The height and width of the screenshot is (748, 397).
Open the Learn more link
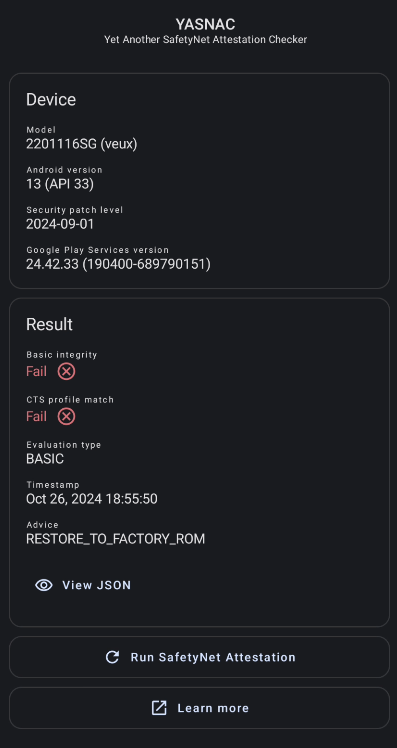pyautogui.click(x=199, y=708)
